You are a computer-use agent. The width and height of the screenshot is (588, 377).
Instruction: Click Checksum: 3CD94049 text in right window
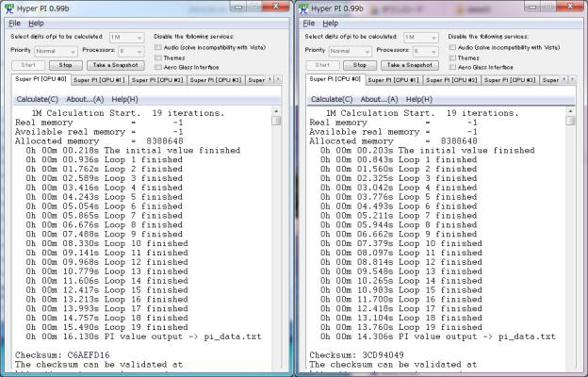tap(356, 355)
